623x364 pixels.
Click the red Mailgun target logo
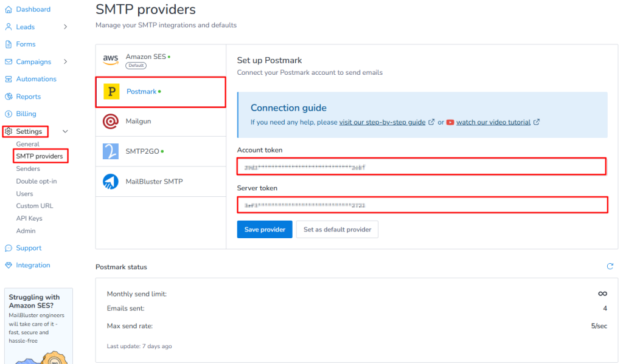tap(111, 122)
